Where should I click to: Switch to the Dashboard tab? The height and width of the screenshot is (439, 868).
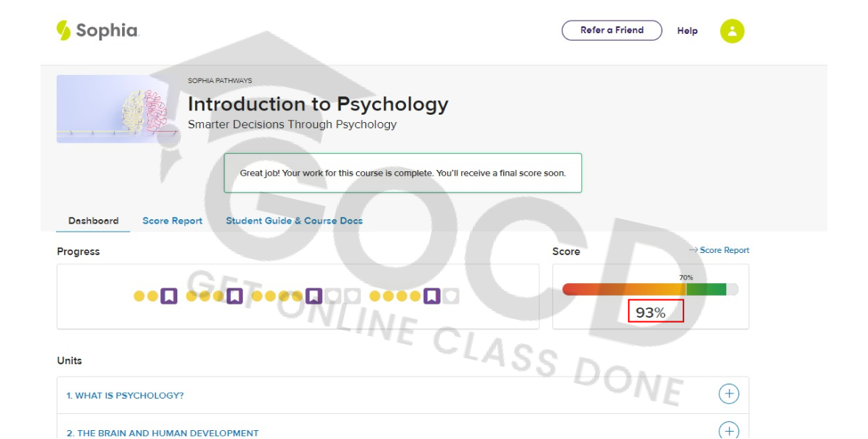coord(93,221)
